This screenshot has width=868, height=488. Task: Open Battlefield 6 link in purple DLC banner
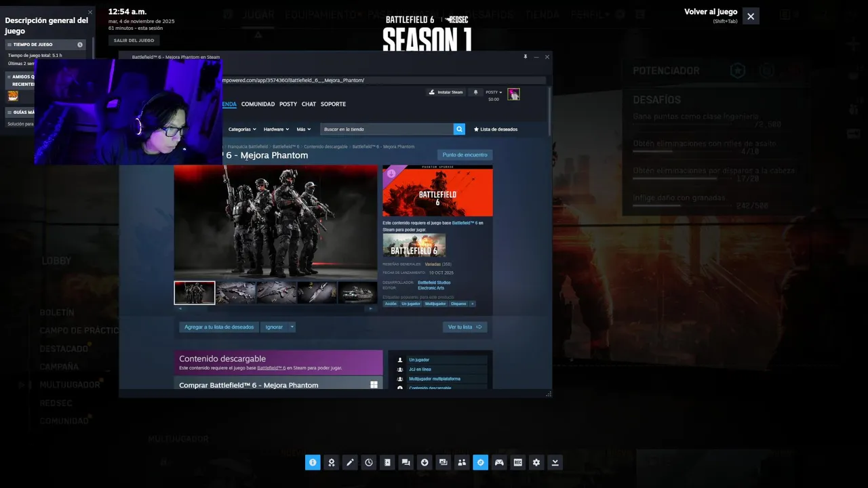[271, 368]
